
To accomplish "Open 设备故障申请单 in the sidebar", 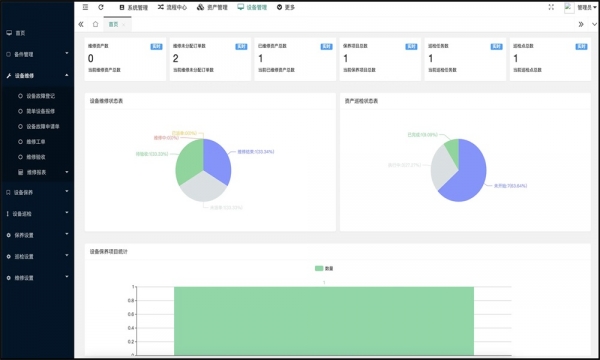I will point(37,127).
